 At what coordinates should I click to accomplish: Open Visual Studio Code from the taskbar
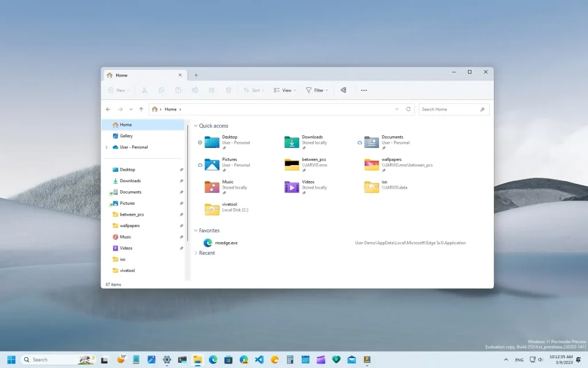tap(259, 360)
